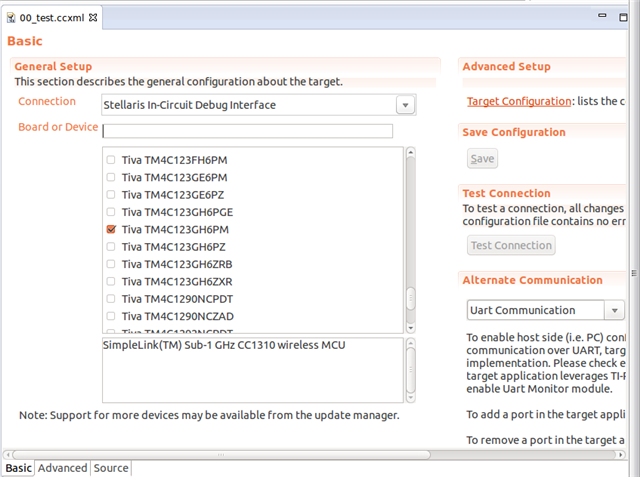
Task: Click the horizontal scrollbar right arrow
Action: 621,455
